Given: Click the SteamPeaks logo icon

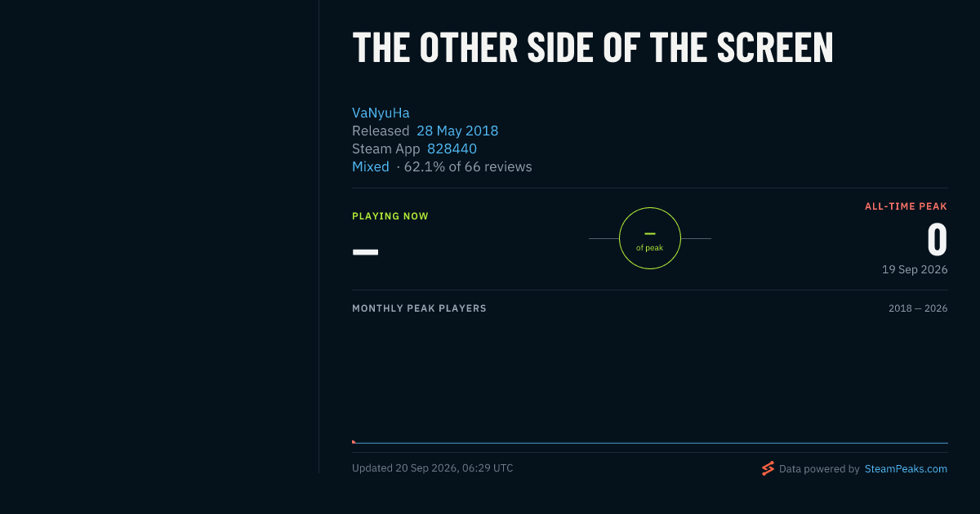Looking at the screenshot, I should (x=768, y=468).
